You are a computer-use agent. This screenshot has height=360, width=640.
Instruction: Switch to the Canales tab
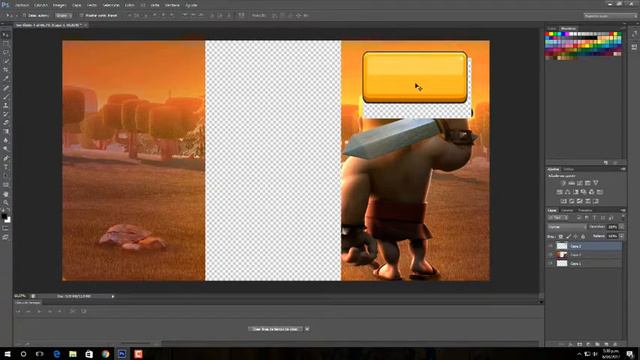(567, 211)
